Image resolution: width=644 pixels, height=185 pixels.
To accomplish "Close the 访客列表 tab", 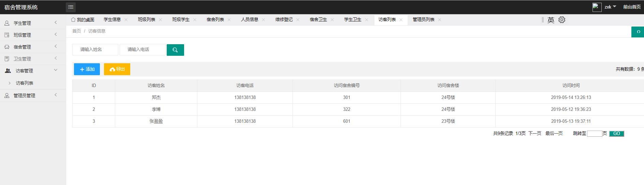I will (x=401, y=20).
